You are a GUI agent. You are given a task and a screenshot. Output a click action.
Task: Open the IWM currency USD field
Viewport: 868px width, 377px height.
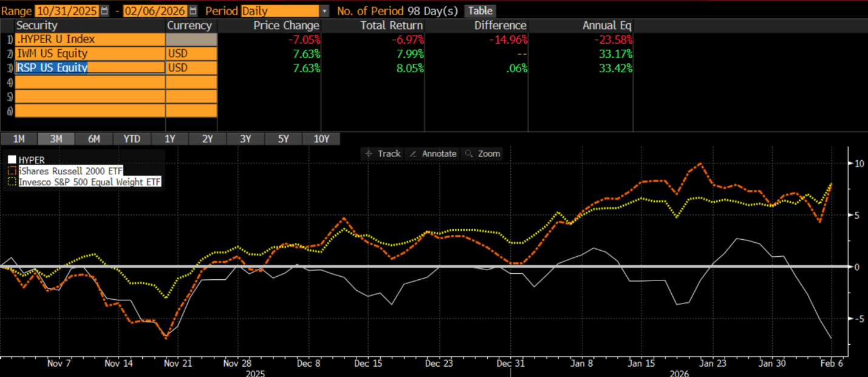(x=191, y=53)
